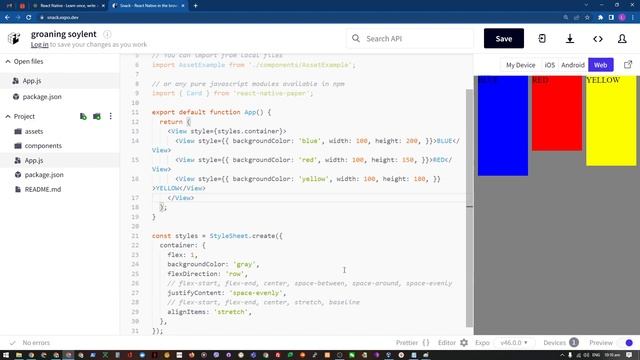Viewport: 640px width, 360px height.
Task: Click the browser profile avatar icon
Action: pos(622,18)
